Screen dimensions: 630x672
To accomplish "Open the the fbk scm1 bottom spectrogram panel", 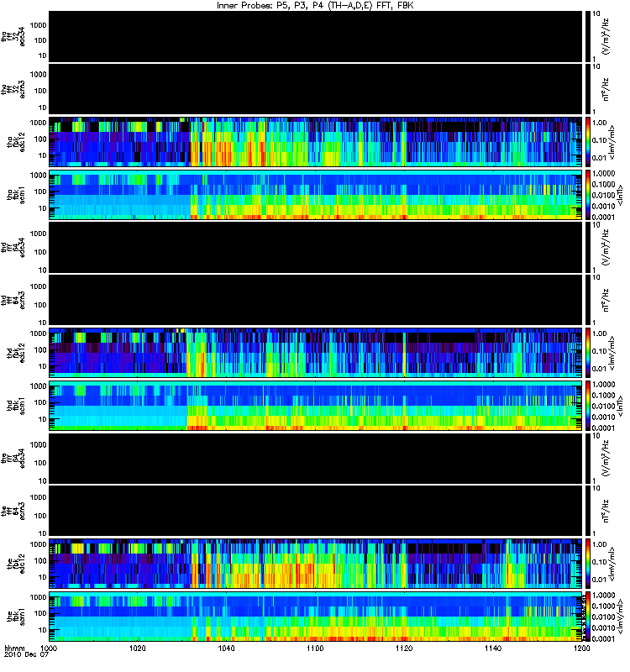I will pos(316,617).
